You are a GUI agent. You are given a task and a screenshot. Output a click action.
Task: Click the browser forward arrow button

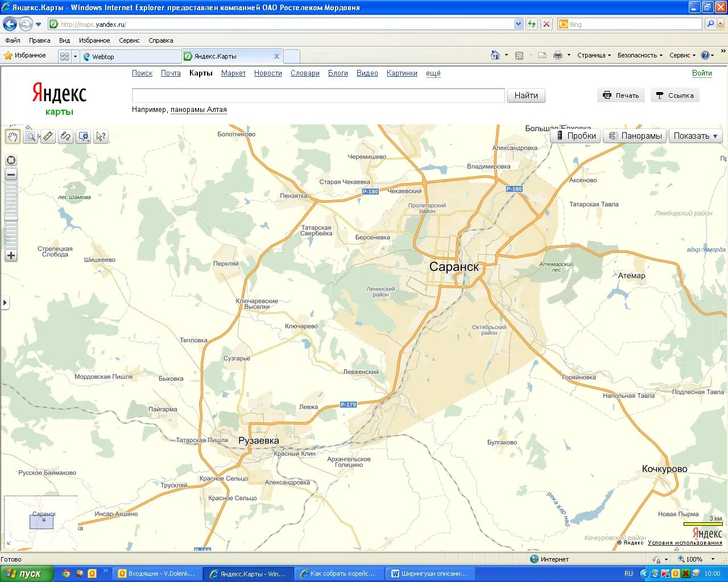tap(26, 24)
